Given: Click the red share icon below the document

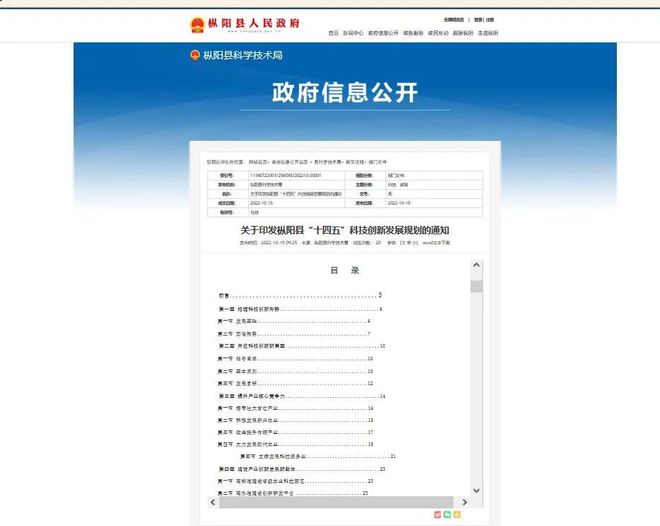Looking at the screenshot, I should [437, 515].
